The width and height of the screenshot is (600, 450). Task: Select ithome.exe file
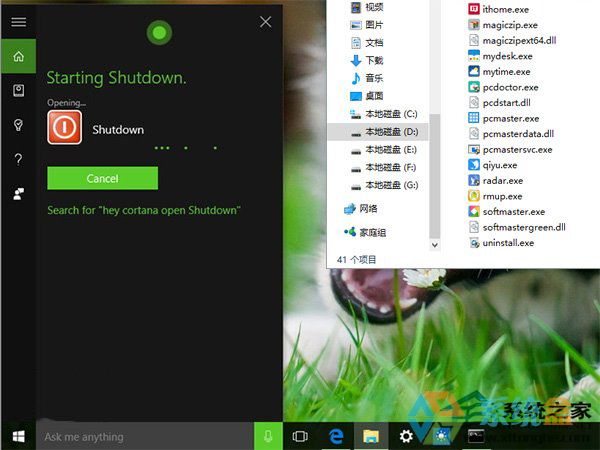point(498,9)
